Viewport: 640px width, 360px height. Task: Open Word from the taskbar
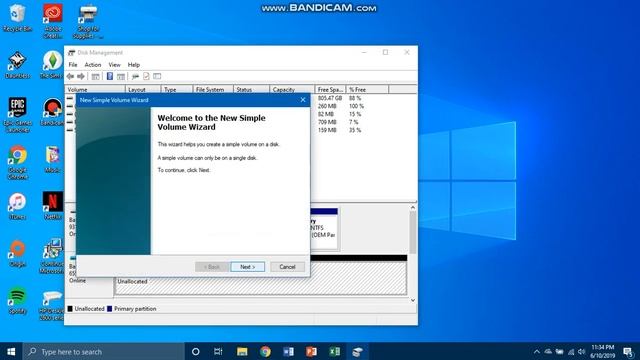coord(288,351)
